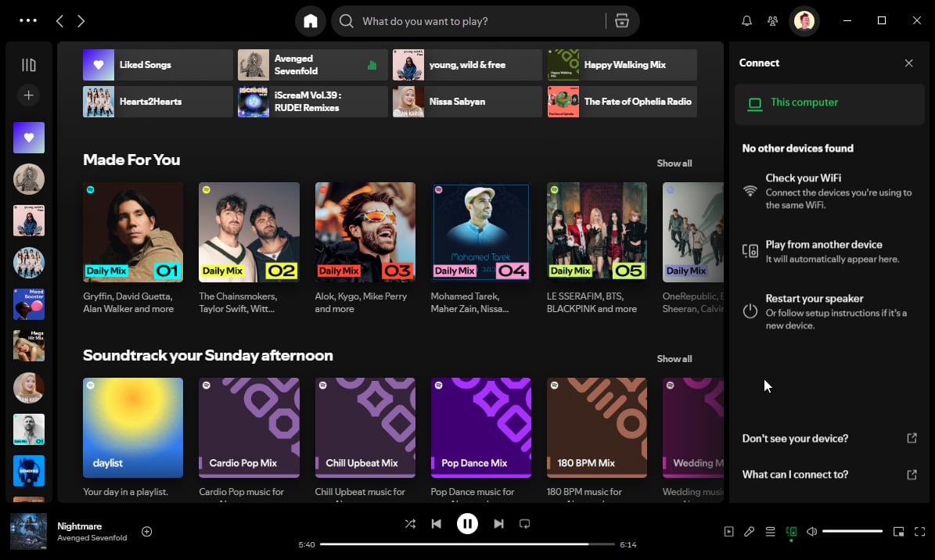This screenshot has width=935, height=560.
Task: Toggle shuffle mode
Action: click(x=410, y=523)
